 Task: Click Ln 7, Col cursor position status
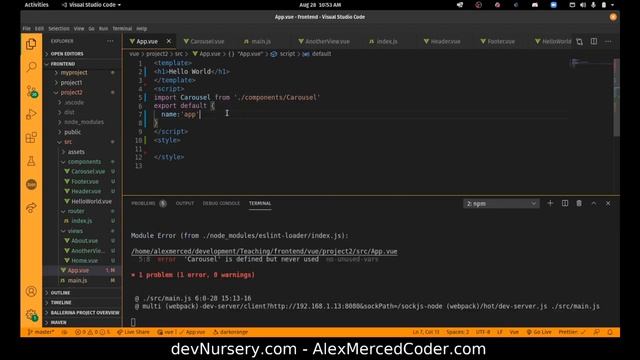pyautogui.click(x=426, y=332)
